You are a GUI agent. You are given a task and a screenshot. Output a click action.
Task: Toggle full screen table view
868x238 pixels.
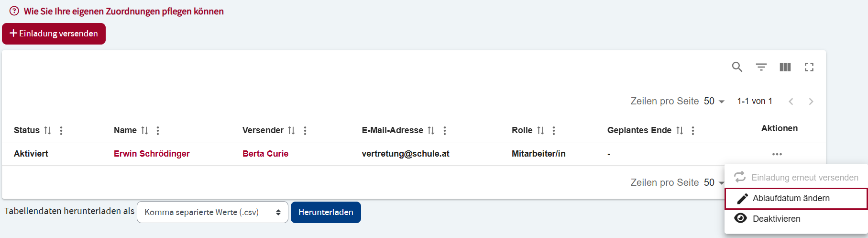tap(809, 67)
